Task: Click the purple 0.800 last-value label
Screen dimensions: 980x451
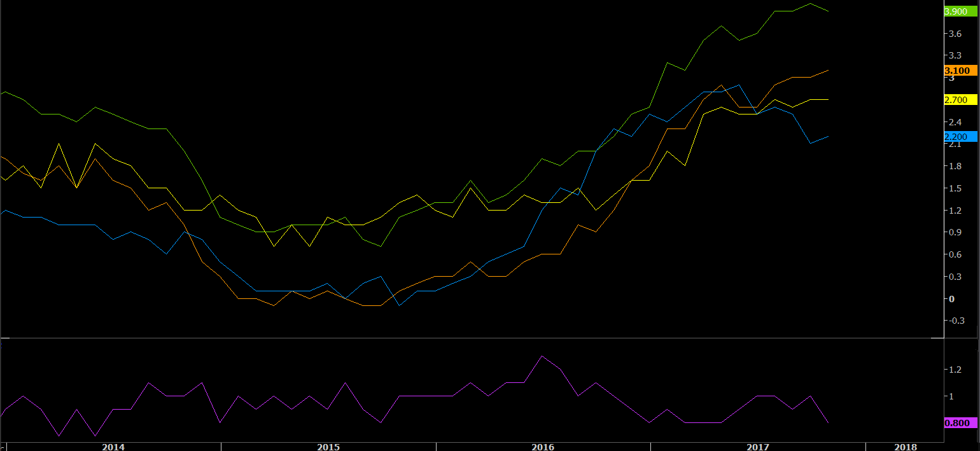Action: click(960, 423)
